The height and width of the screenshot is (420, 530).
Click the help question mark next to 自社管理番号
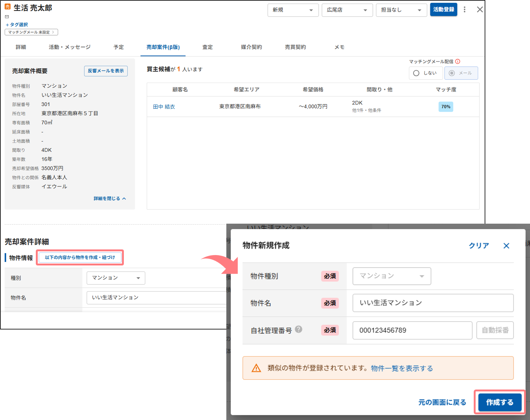299,329
